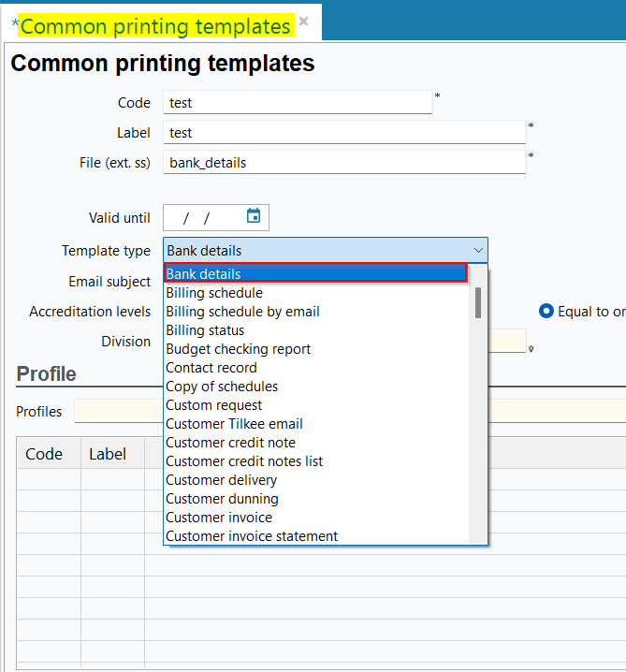Screen dimensions: 626x672
Task: Choose Customer invoice statement option
Action: point(252,536)
